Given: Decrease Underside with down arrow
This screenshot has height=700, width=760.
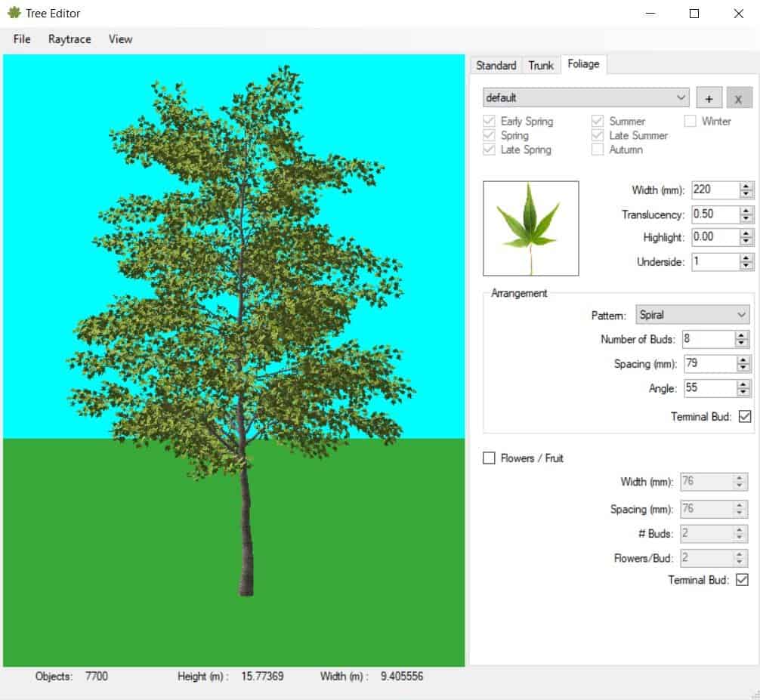Looking at the screenshot, I should pyautogui.click(x=746, y=266).
